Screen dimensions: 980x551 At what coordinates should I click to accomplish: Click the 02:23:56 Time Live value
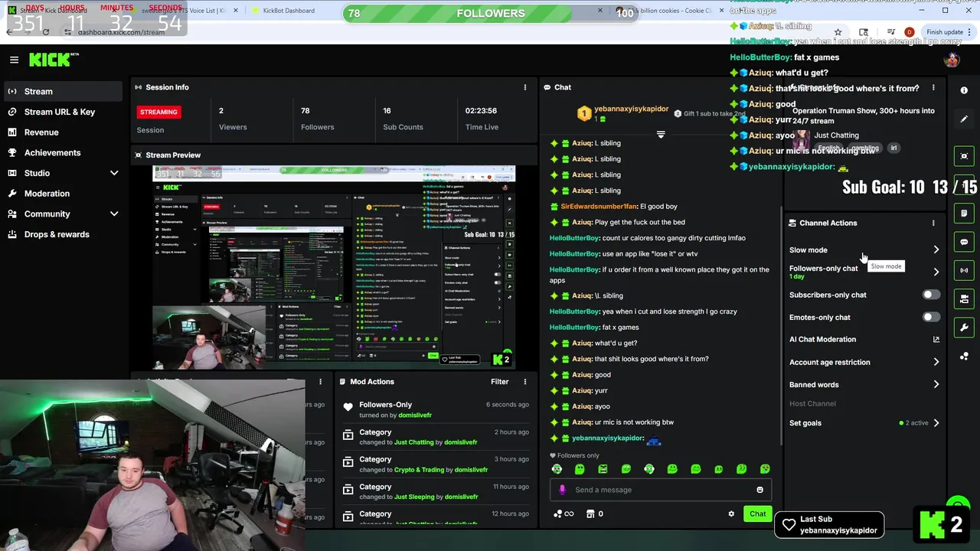[482, 111]
